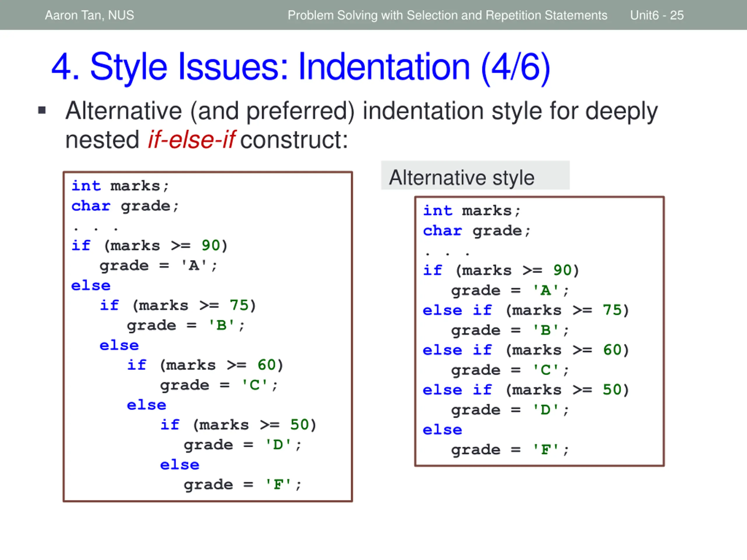Click "grade = 'C';" in the left code box
The height and width of the screenshot is (560, 747).
coord(219,385)
